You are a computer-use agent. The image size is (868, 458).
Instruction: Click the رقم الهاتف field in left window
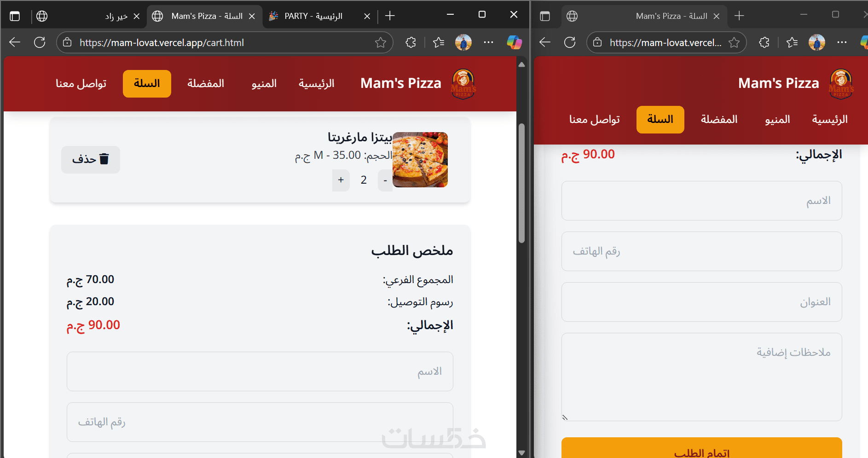pyautogui.click(x=260, y=422)
